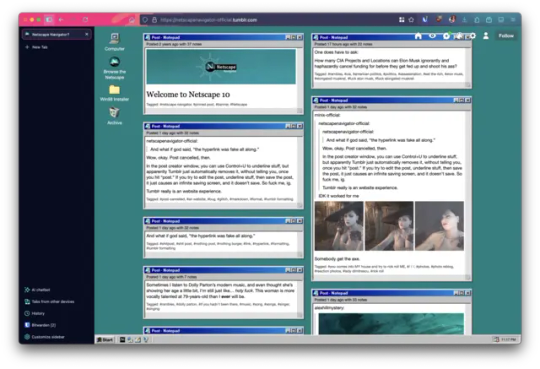Open Tabs from other devices
Viewport: 540px width, 369px height.
pos(49,301)
